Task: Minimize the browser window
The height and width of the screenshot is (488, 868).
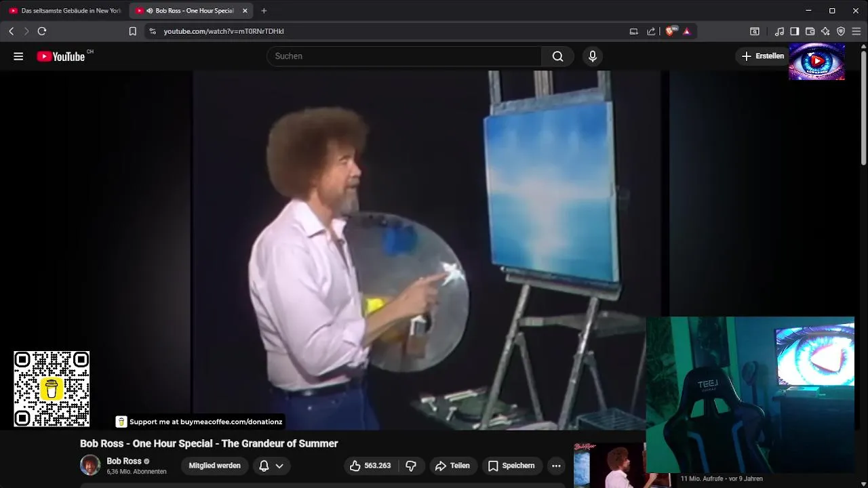Action: pos(808,11)
